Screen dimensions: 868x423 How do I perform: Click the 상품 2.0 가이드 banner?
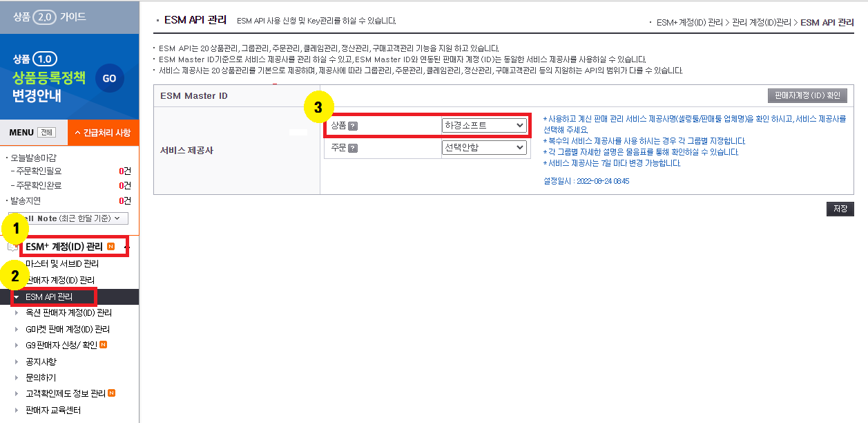pyautogui.click(x=69, y=16)
